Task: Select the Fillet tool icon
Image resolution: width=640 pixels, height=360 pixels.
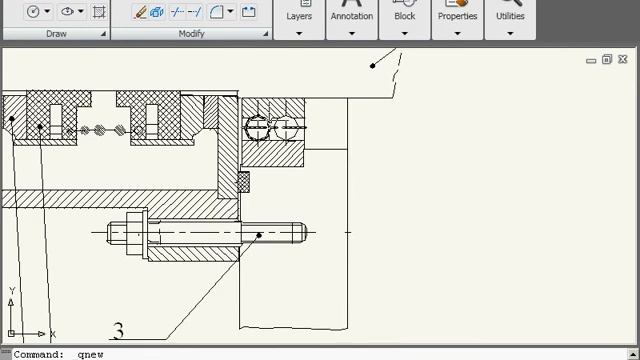Action: tap(216, 12)
